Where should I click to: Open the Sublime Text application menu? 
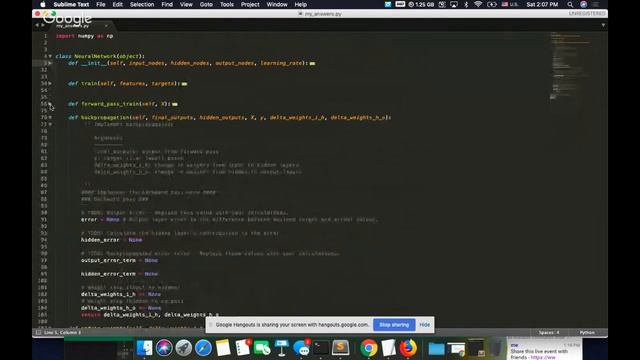coord(71,4)
